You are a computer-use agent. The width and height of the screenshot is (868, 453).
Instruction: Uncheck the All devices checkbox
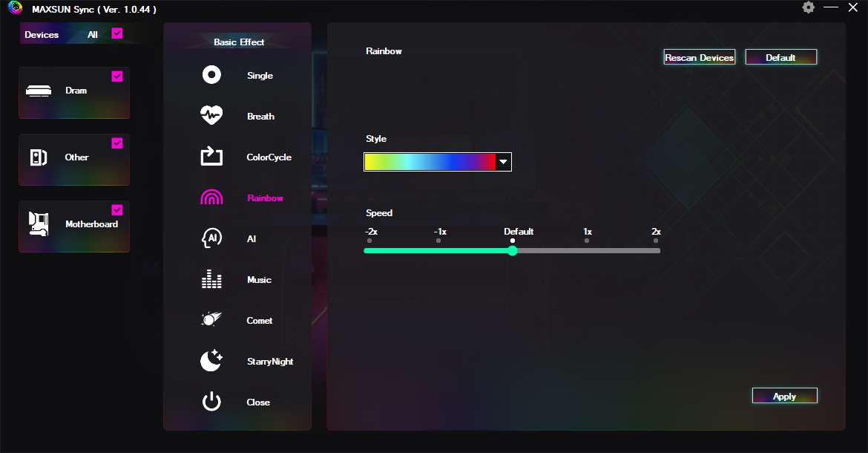click(116, 33)
